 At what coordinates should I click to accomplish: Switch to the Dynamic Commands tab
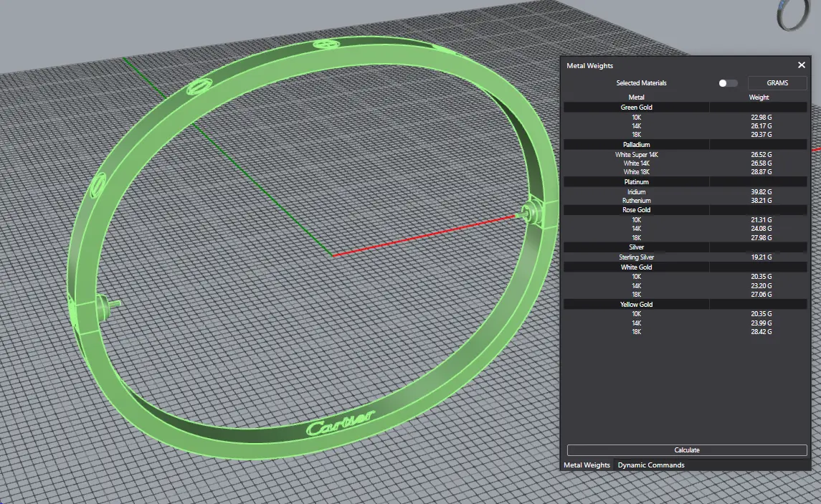(x=650, y=465)
